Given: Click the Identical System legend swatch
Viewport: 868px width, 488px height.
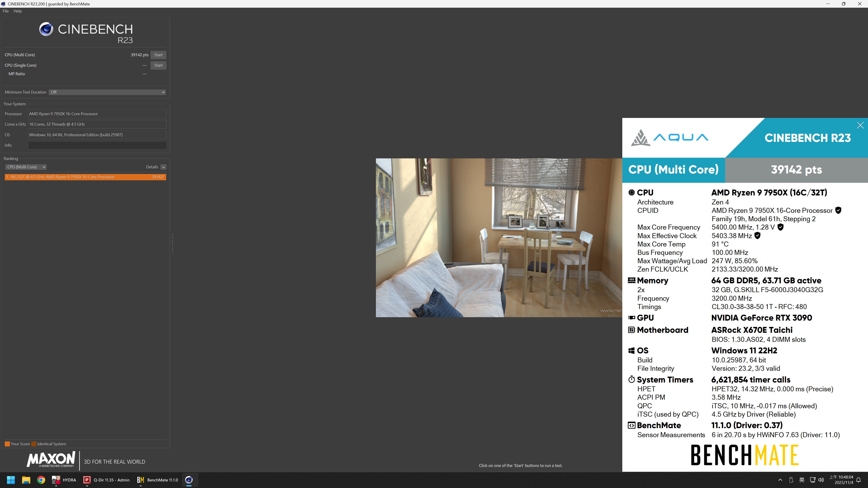Looking at the screenshot, I should (x=34, y=444).
